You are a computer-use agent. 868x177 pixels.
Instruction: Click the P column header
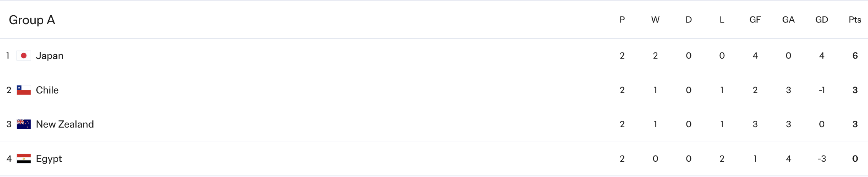click(622, 20)
